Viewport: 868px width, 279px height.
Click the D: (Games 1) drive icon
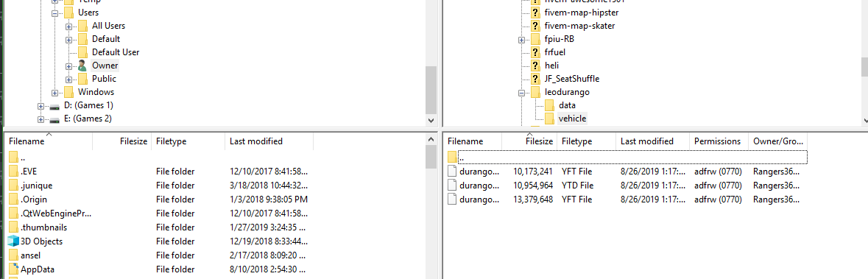click(54, 105)
